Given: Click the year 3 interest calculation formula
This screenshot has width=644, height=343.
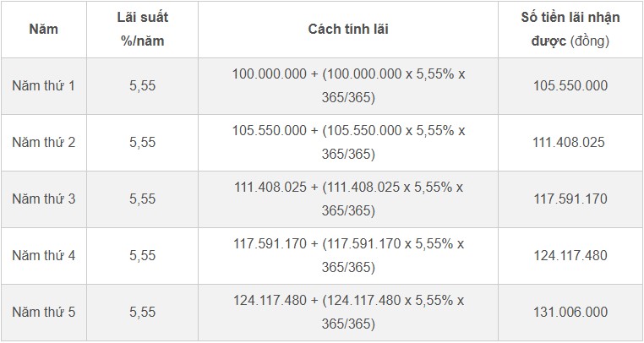Looking at the screenshot, I should tap(348, 199).
